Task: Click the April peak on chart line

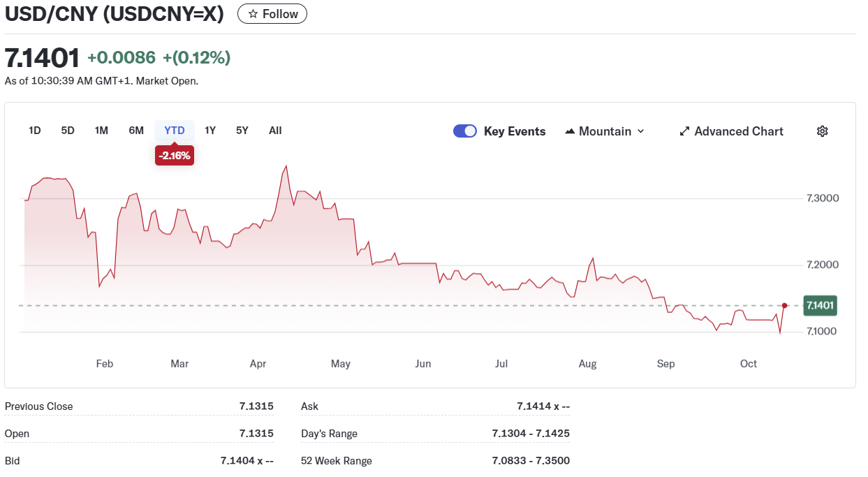Action: [286, 166]
